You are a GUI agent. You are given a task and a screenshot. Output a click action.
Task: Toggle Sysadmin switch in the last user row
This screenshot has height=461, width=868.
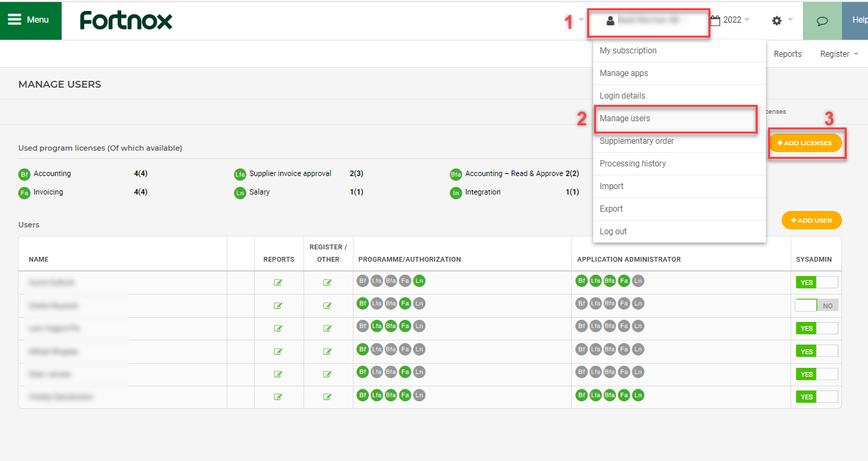[x=816, y=397]
